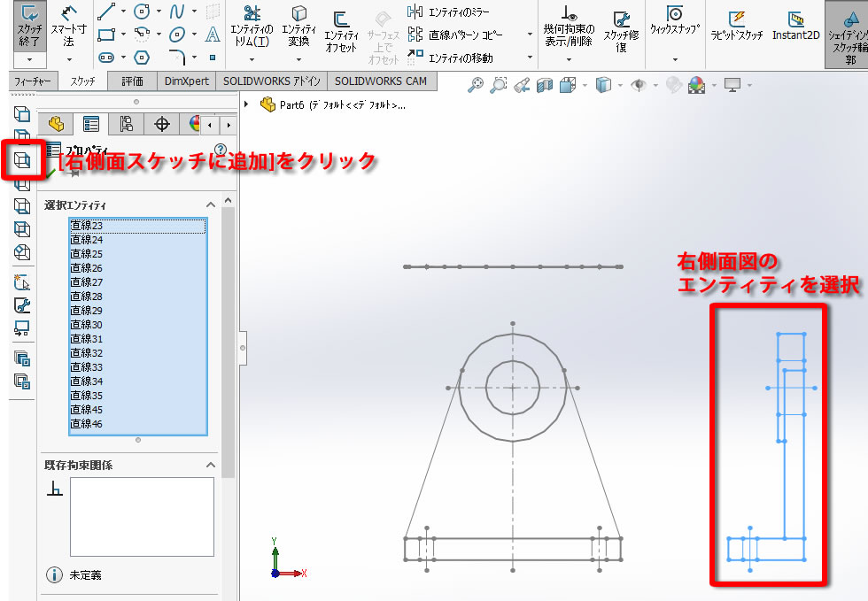Screen dimensions: 868x601
Task: Switch to the DimXpert tab
Action: [187, 81]
